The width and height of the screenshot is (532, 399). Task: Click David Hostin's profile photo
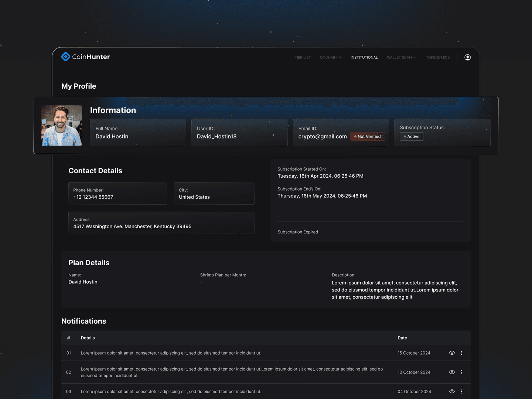pos(62,126)
